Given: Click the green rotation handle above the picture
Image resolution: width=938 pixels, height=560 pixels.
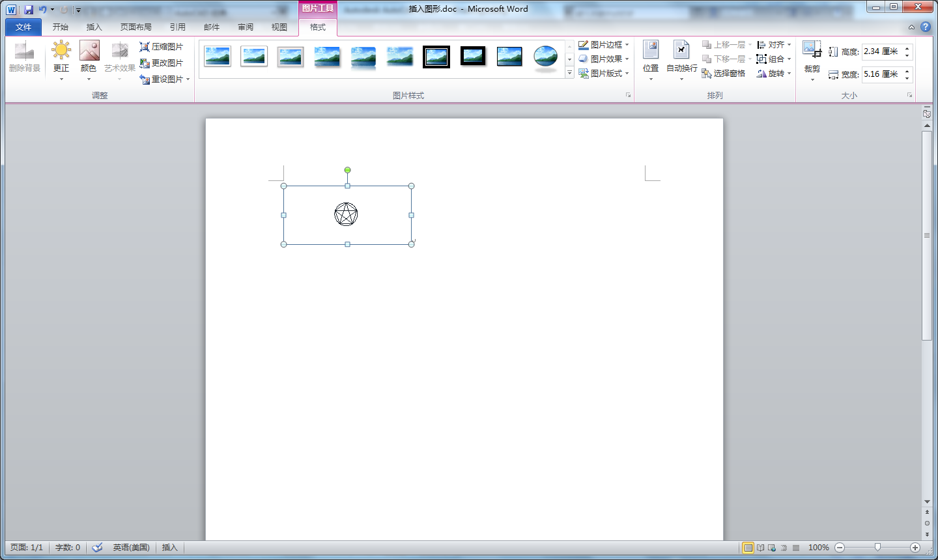Looking at the screenshot, I should coord(348,170).
